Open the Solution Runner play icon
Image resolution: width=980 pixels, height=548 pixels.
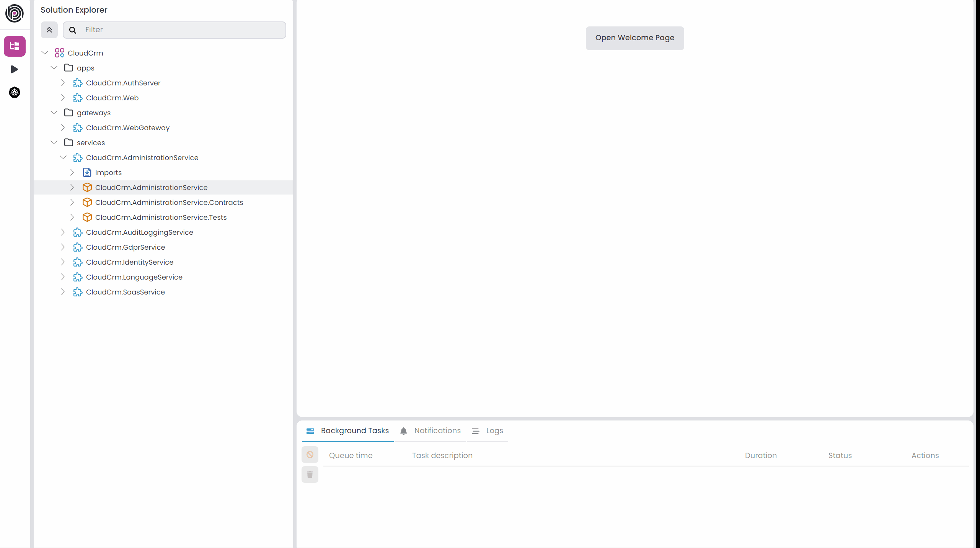pyautogui.click(x=15, y=69)
